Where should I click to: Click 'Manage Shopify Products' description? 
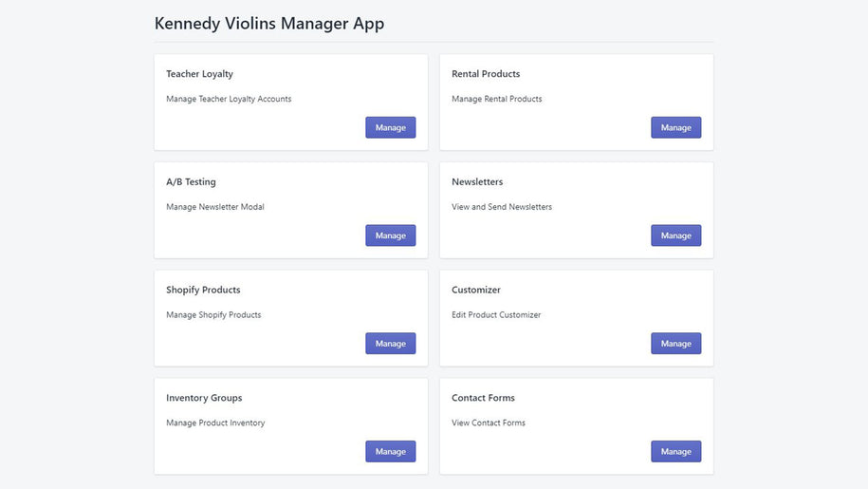213,315
